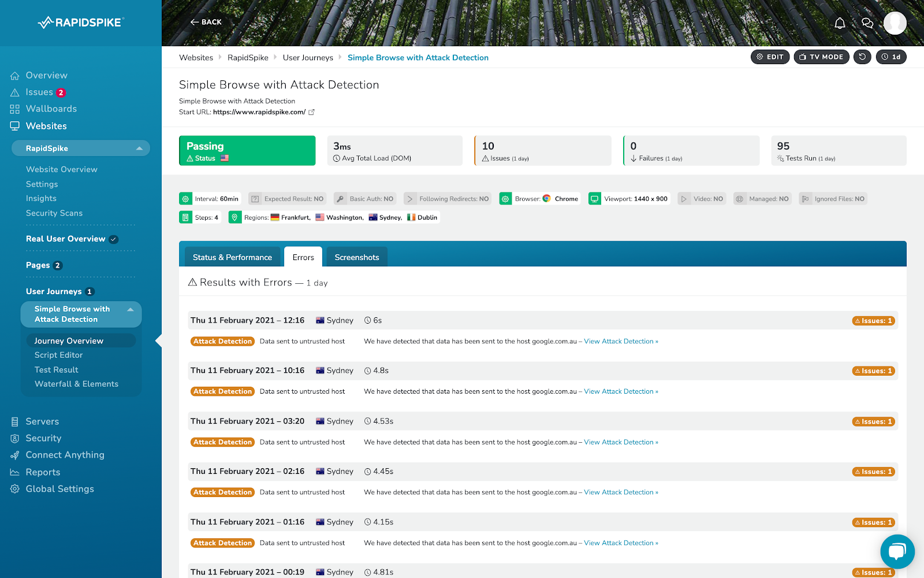The width and height of the screenshot is (924, 578).
Task: Enable TV MODE
Action: pos(821,57)
